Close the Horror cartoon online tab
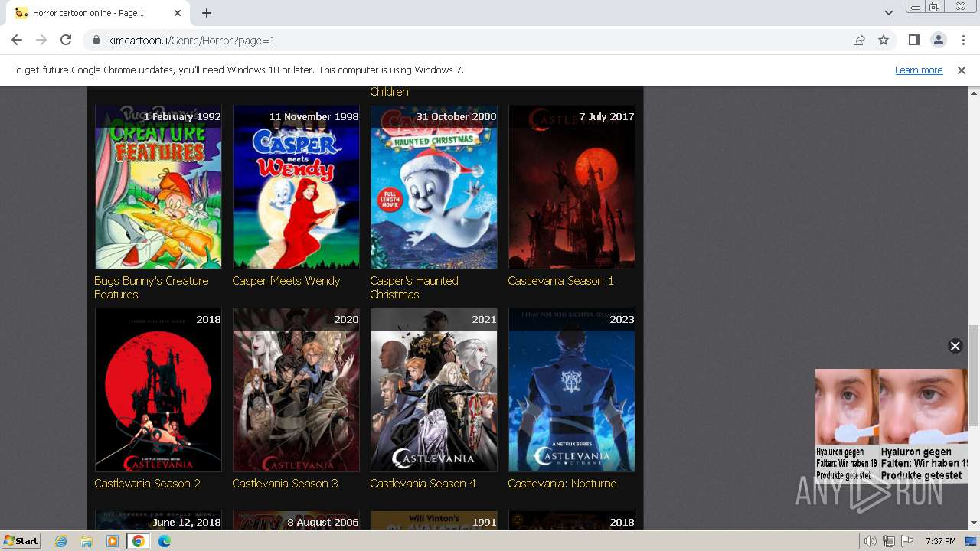This screenshot has width=980, height=551. [178, 13]
